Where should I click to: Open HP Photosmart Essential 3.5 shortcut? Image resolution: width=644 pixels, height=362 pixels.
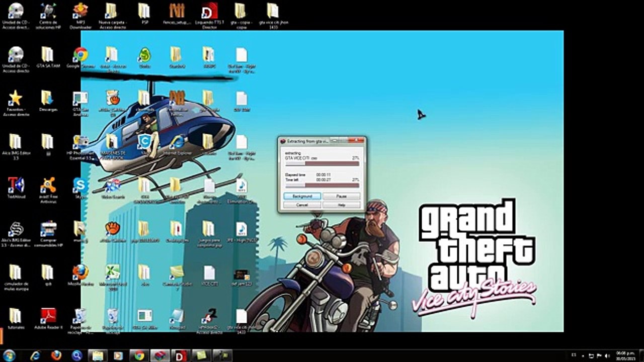click(79, 147)
